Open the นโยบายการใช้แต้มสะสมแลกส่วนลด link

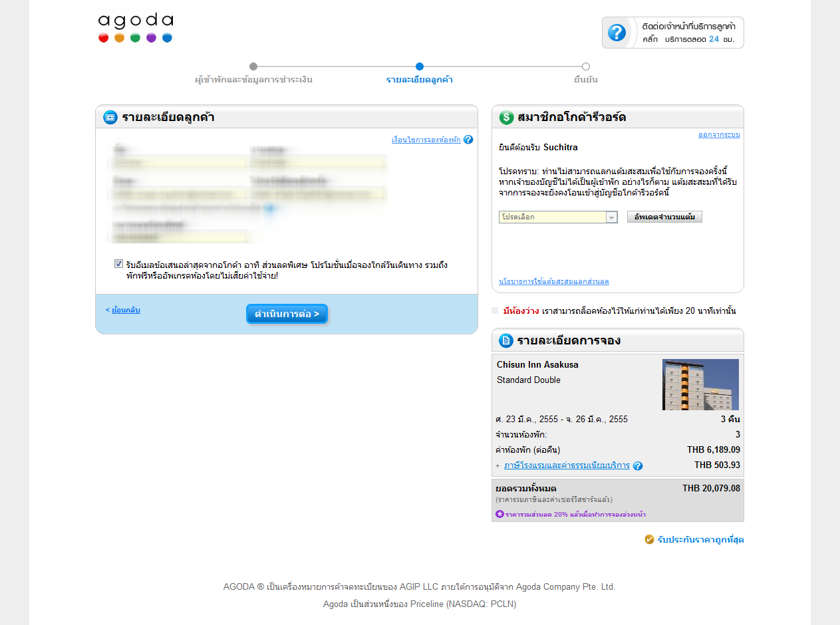coord(554,281)
